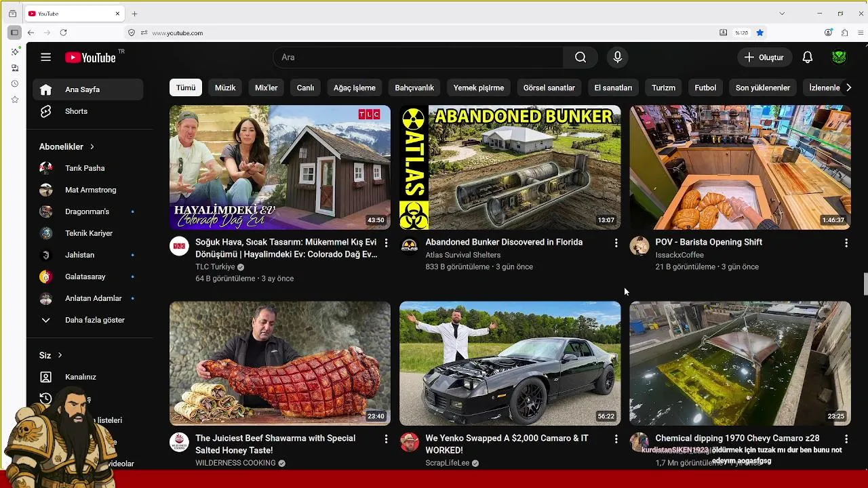Expand the Siz section arrow
This screenshot has height=488, width=868.
point(60,355)
